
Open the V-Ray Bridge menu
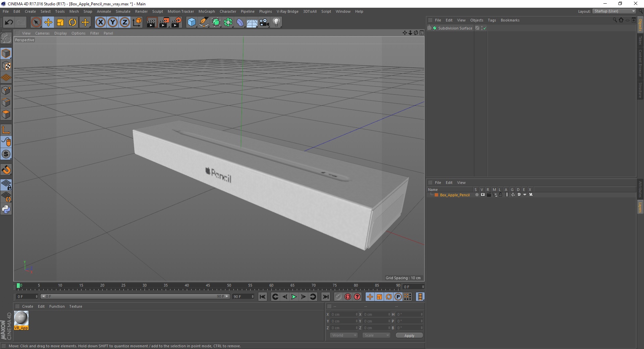click(x=287, y=11)
